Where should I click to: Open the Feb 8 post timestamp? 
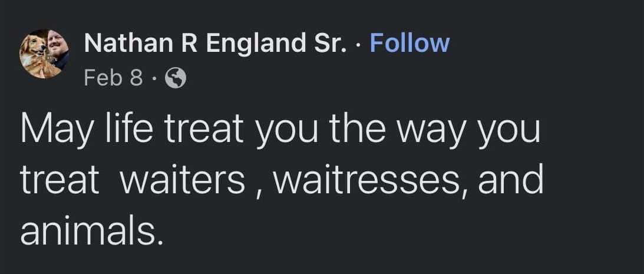click(114, 77)
